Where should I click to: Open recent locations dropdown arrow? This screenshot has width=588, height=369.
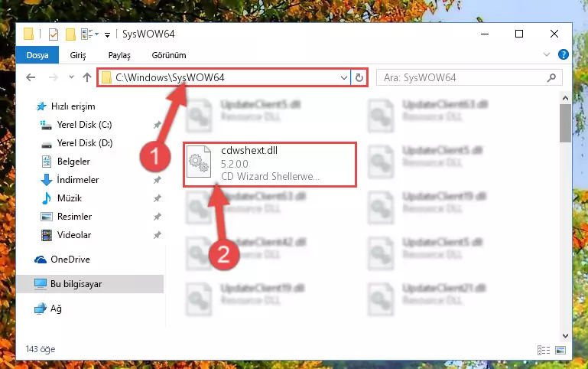pos(71,77)
